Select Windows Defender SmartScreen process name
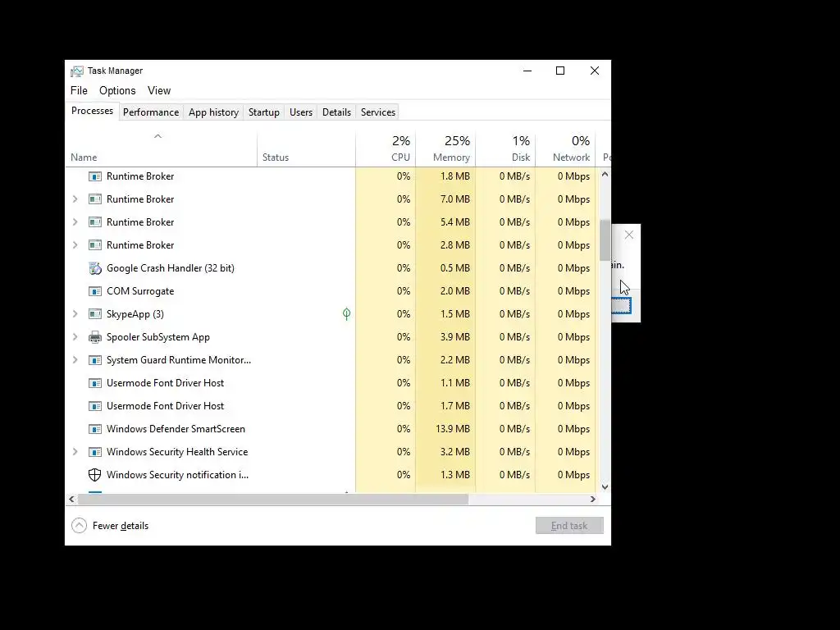 176,429
